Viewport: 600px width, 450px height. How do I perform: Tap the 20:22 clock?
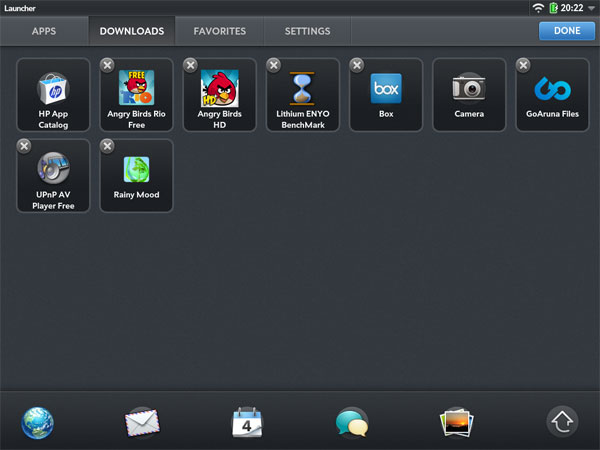coord(572,8)
